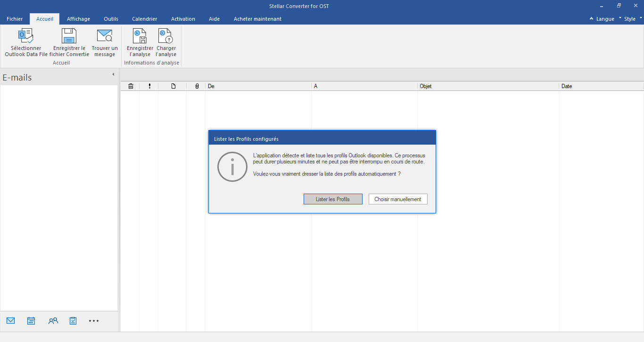Collapse the E-mails side panel arrow

[x=113, y=74]
